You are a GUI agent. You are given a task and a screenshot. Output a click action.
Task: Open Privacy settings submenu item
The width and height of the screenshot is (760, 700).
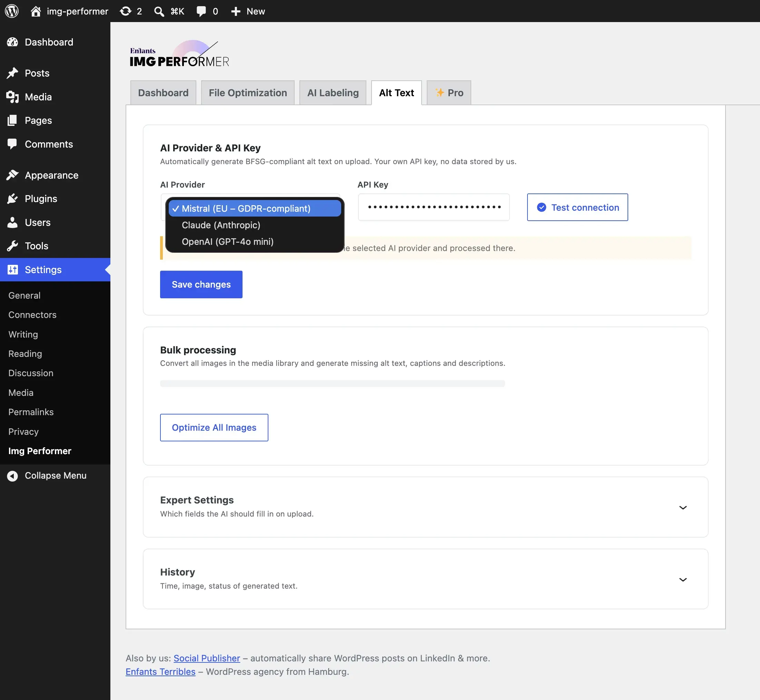tap(23, 432)
